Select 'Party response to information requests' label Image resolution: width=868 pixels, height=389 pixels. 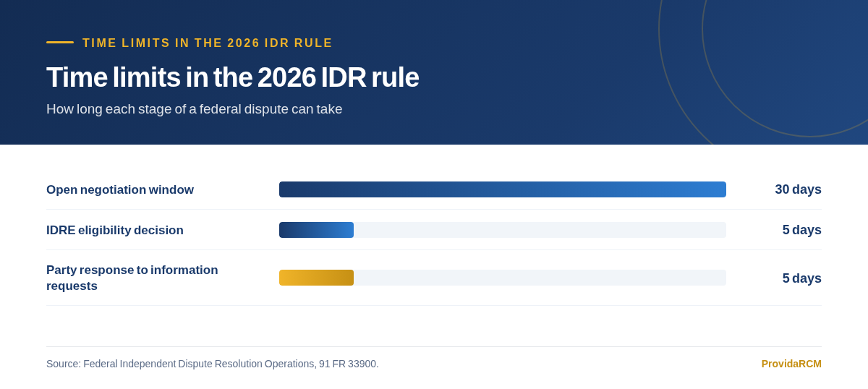coord(132,278)
